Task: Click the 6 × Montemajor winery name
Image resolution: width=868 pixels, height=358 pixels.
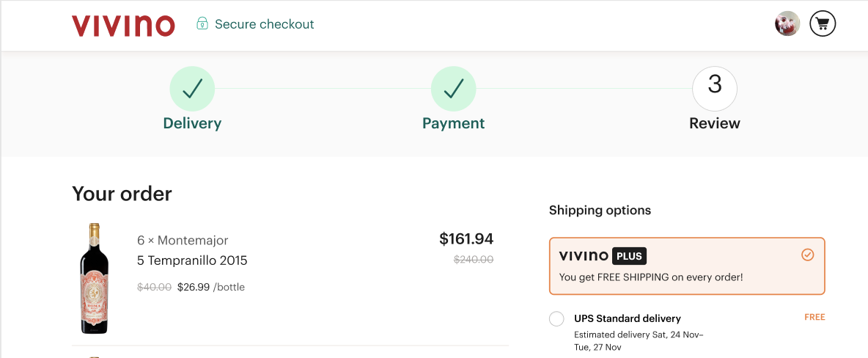Action: (183, 241)
